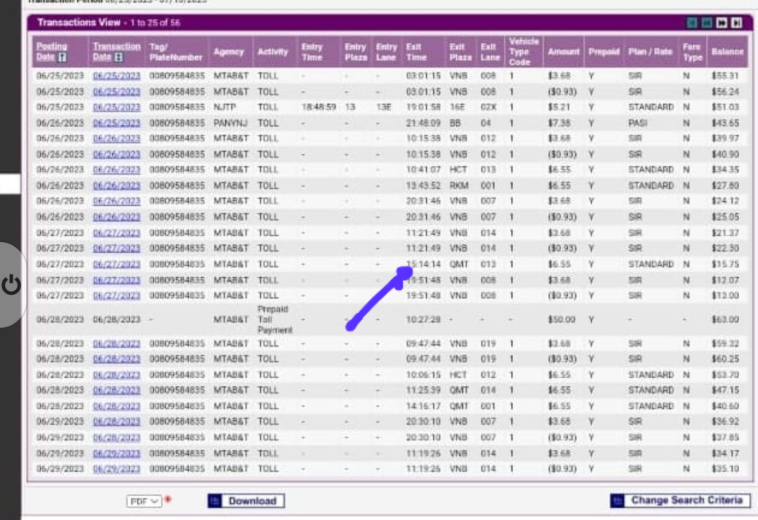The width and height of the screenshot is (758, 520).
Task: Click the Prepaid Toll Payment activity cell
Action: pos(275,319)
